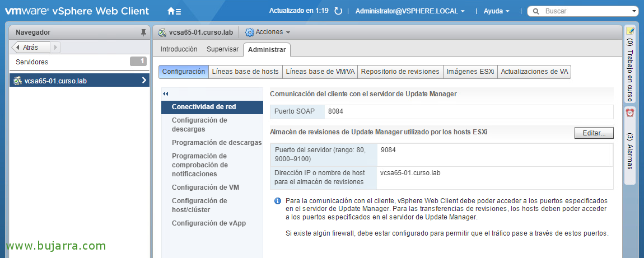This screenshot has height=258, width=644.
Task: Click the Editar... button
Action: (594, 133)
